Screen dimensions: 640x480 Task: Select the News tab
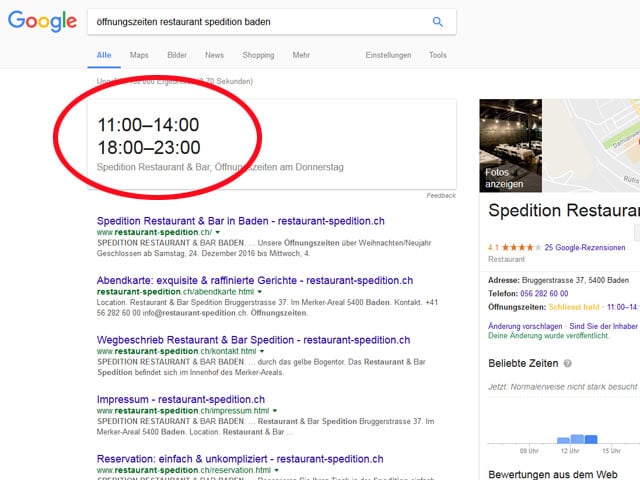click(x=214, y=55)
